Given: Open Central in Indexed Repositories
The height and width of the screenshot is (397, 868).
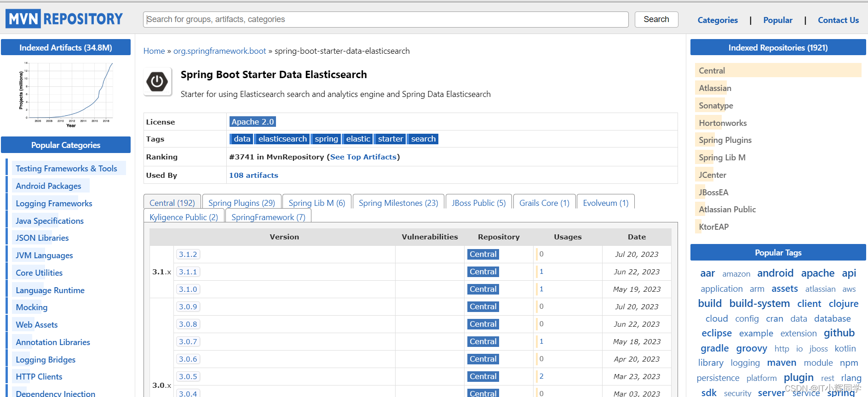Looking at the screenshot, I should coord(712,71).
